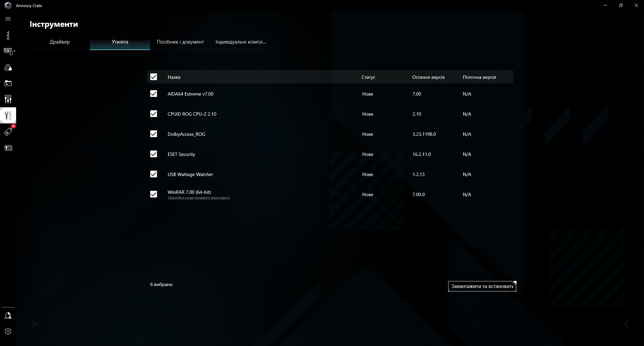
Task: Click the DolbyAccess_ROG name
Action: 186,134
